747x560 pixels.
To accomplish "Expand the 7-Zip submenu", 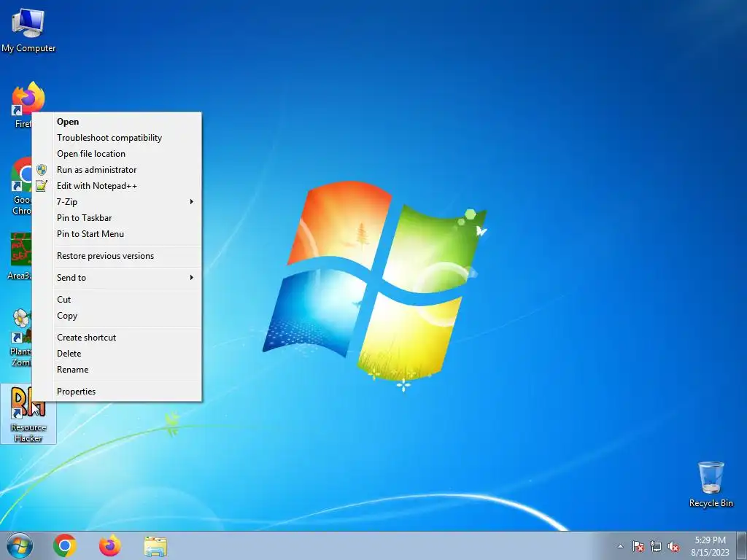I will pyautogui.click(x=117, y=202).
